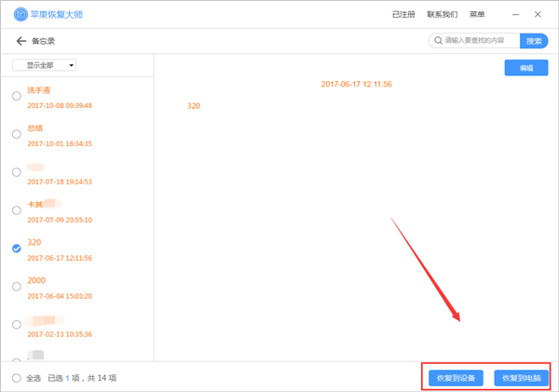Click the list date 2017-07-09 20:55:10
This screenshot has height=392, width=559.
[60, 220]
